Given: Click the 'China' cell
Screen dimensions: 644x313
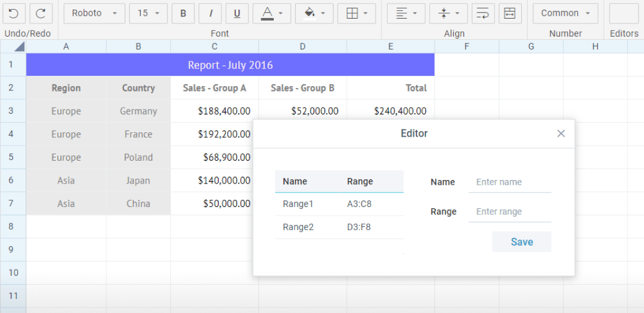Looking at the screenshot, I should pyautogui.click(x=138, y=203).
